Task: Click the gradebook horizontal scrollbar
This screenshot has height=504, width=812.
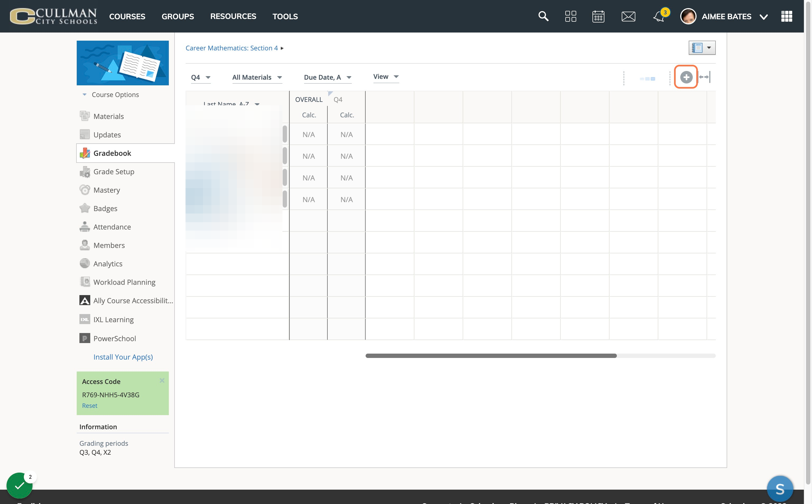Action: tap(491, 356)
